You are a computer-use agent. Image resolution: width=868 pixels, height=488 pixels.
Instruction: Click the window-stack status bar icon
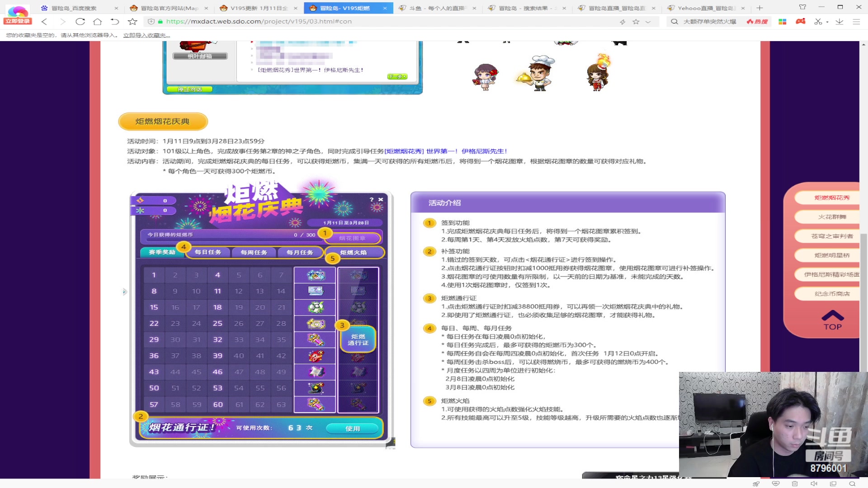pyautogui.click(x=833, y=483)
